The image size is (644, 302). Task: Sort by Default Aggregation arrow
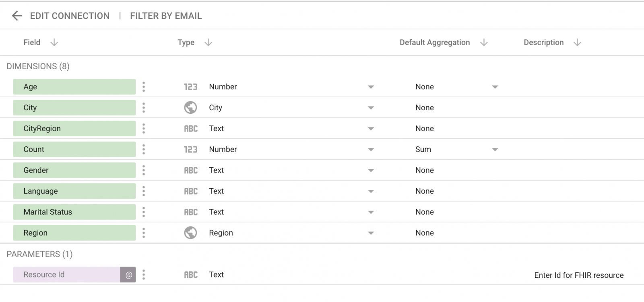[x=484, y=43]
